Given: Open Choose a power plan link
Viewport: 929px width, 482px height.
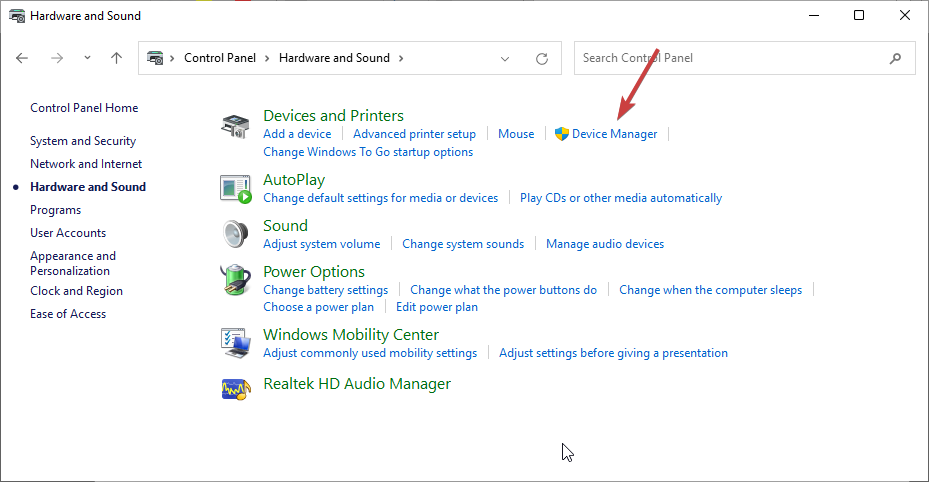Looking at the screenshot, I should point(318,307).
